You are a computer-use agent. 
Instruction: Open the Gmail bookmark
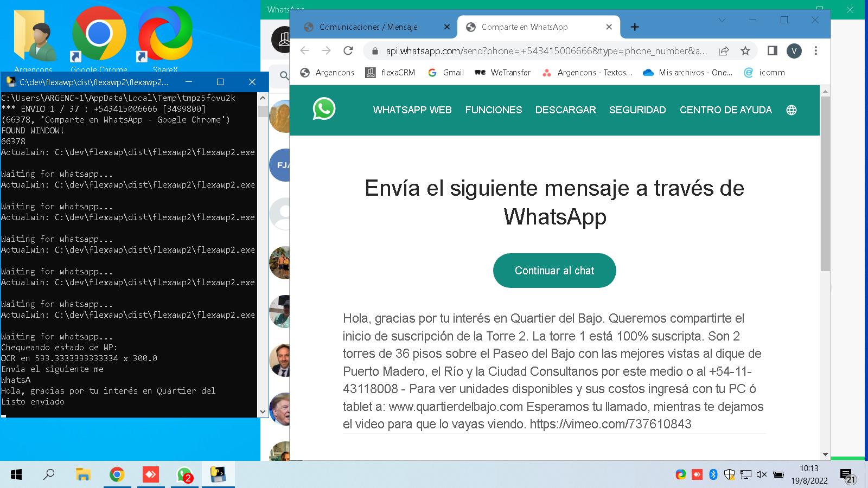click(x=445, y=73)
